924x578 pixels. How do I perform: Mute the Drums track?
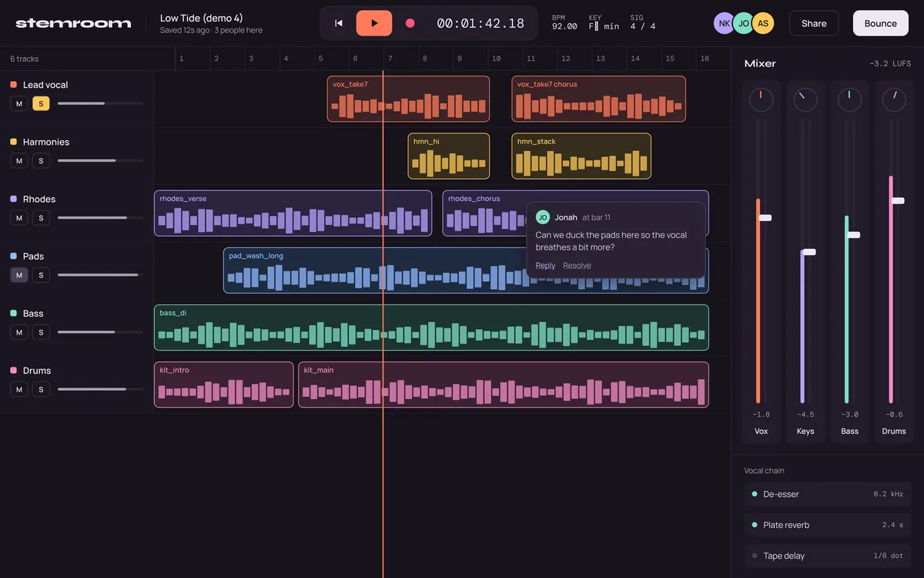click(19, 389)
